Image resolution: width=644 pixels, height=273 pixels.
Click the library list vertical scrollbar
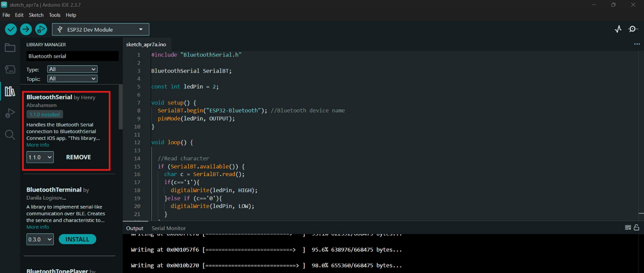pos(121,107)
